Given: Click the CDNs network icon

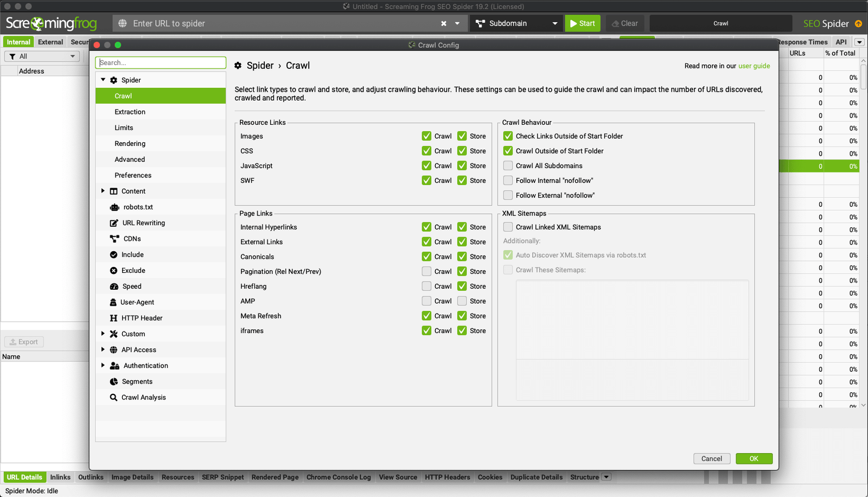Looking at the screenshot, I should [114, 239].
